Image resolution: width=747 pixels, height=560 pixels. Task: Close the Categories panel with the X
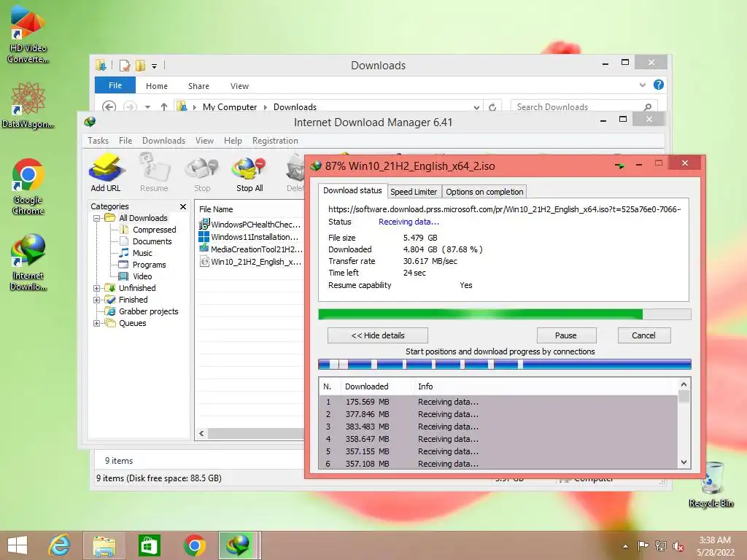pos(183,206)
